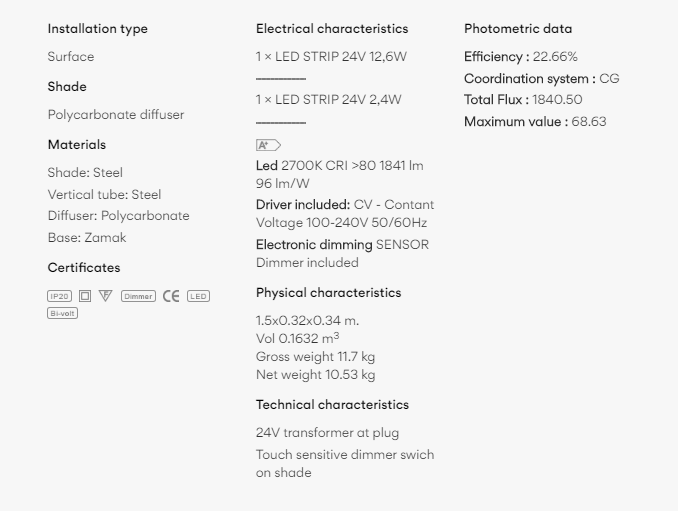Click the IP20 certificate icon
The image size is (678, 511).
60,296
